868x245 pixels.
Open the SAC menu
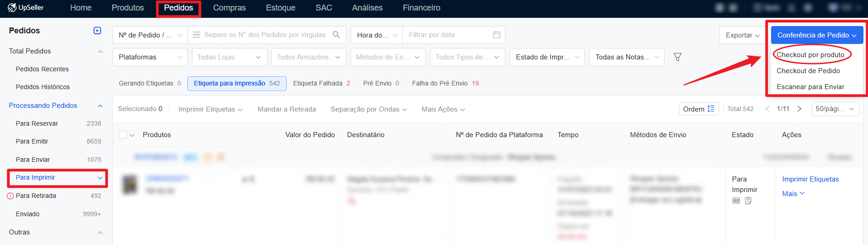[x=324, y=8]
